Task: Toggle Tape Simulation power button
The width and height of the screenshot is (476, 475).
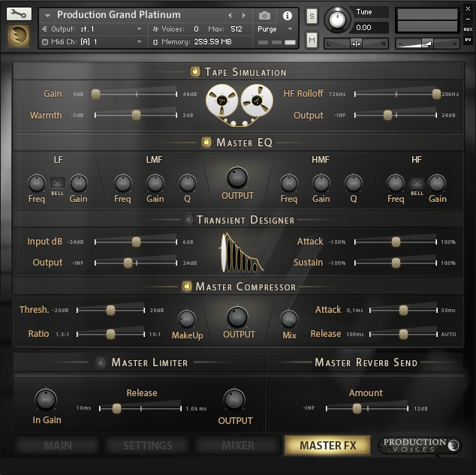Action: tap(195, 72)
